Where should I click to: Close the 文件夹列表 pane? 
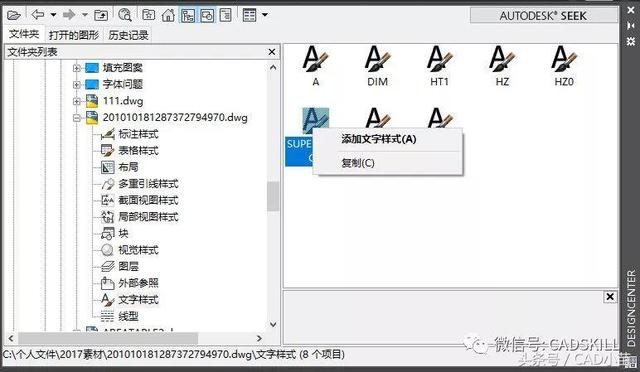click(272, 52)
